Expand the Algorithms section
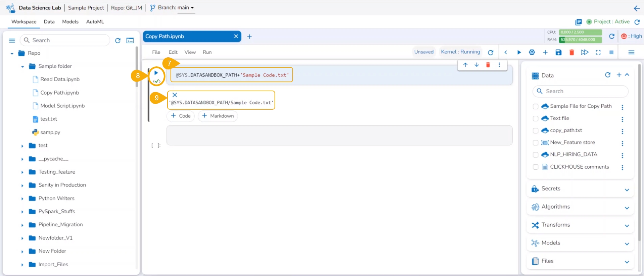Screen dimensions: 644x276 [627, 208]
